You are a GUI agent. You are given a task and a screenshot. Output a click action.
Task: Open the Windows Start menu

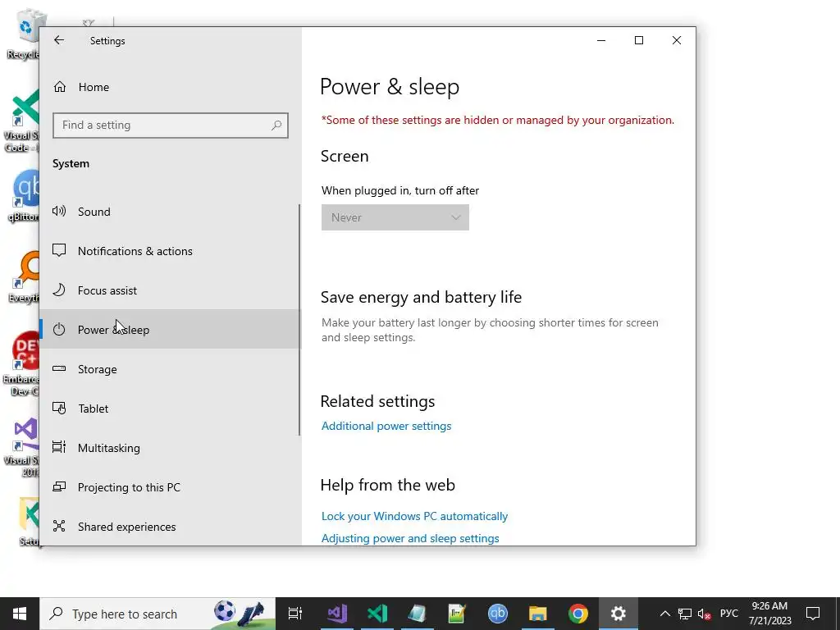tap(20, 614)
